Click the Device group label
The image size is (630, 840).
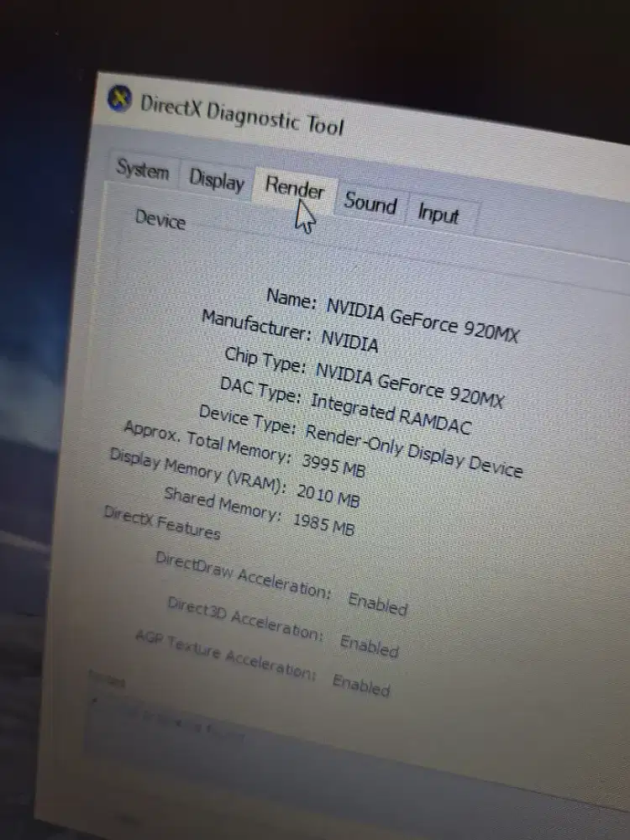160,219
